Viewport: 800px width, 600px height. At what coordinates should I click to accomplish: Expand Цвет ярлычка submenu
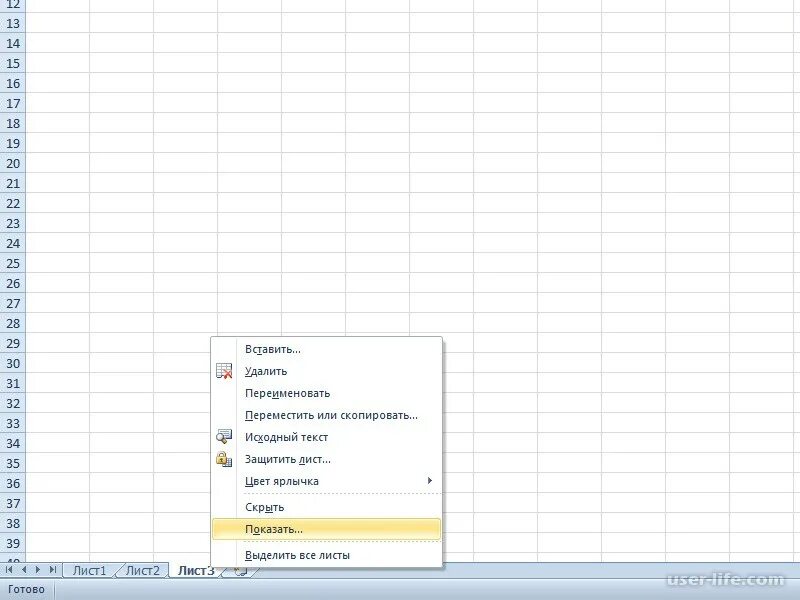tap(327, 481)
